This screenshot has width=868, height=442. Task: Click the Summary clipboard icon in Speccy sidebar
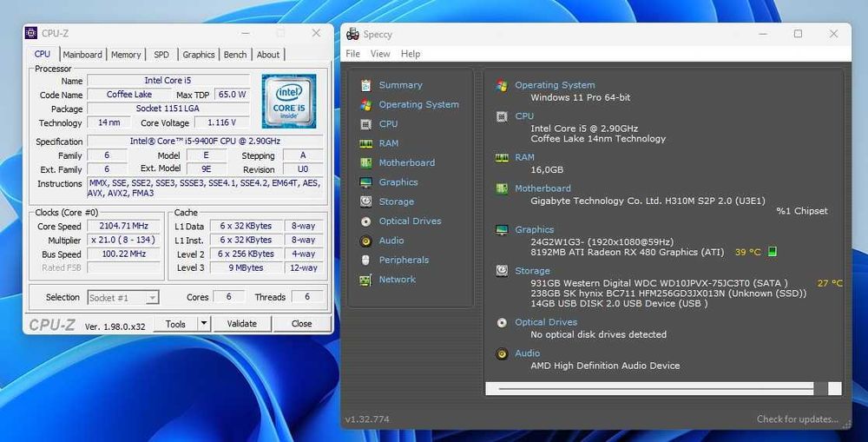[366, 85]
